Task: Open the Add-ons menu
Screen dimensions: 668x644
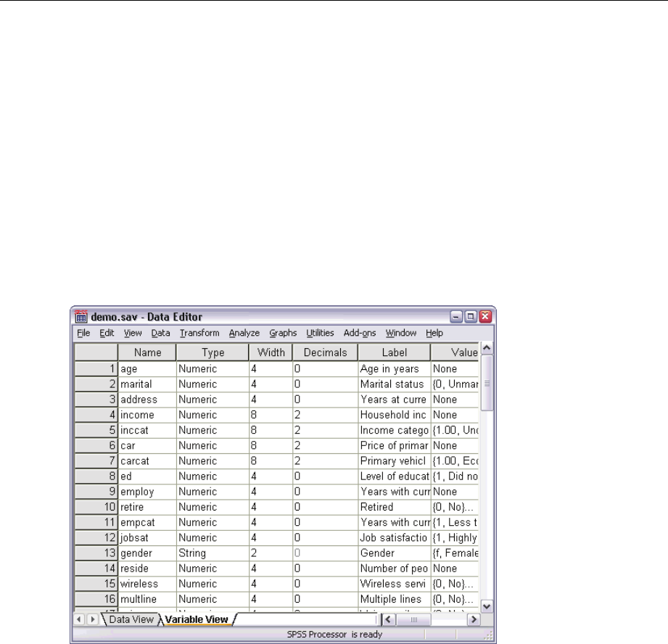Action: (x=360, y=333)
